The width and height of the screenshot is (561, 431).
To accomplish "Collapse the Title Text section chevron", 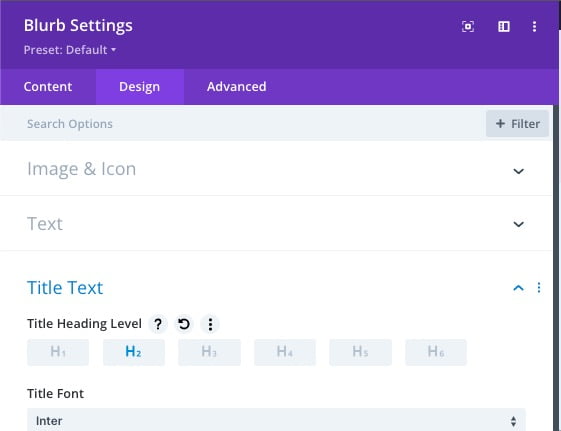I will click(x=518, y=288).
